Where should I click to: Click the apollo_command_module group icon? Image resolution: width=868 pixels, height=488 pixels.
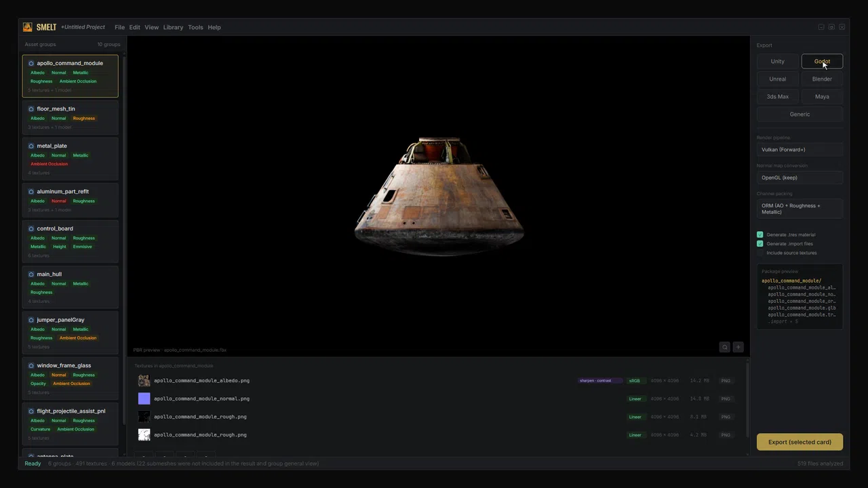tap(31, 63)
